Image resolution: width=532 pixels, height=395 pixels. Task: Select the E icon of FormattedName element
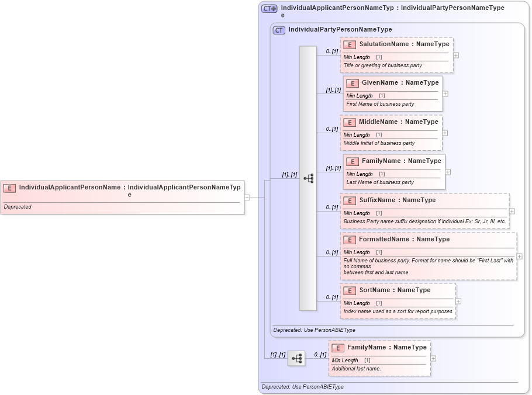point(351,239)
